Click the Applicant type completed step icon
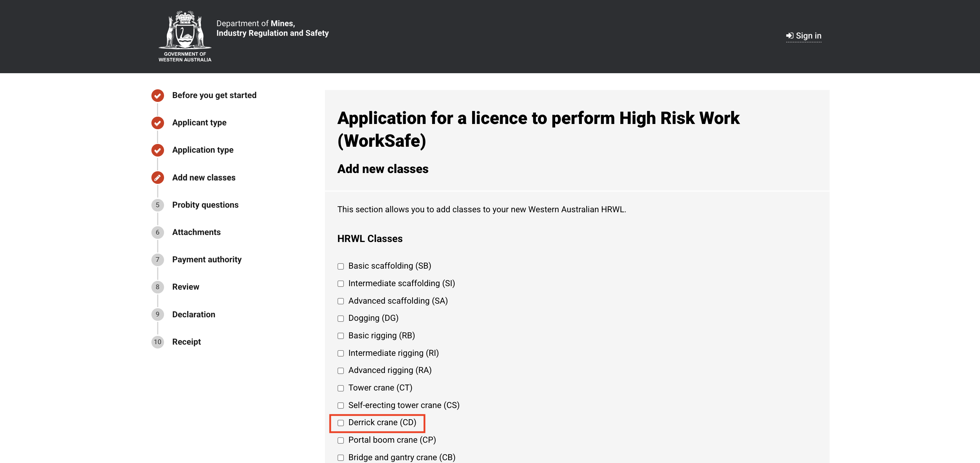This screenshot has width=980, height=463. [157, 123]
